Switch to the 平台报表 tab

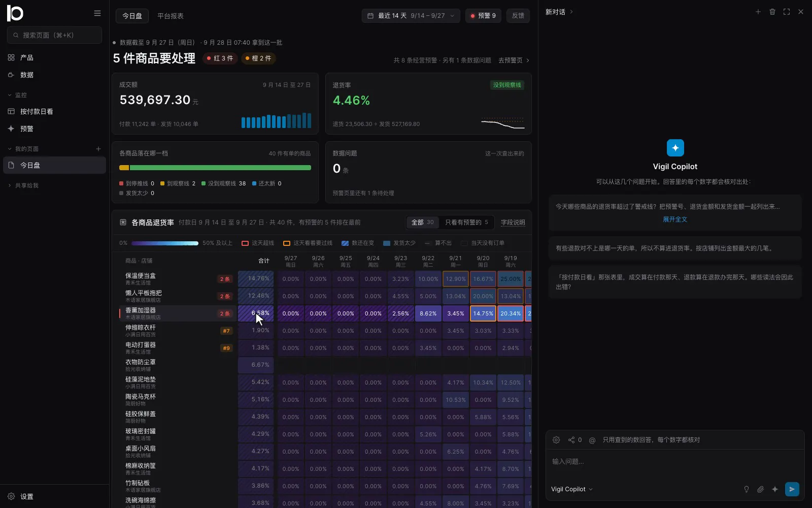pos(171,16)
